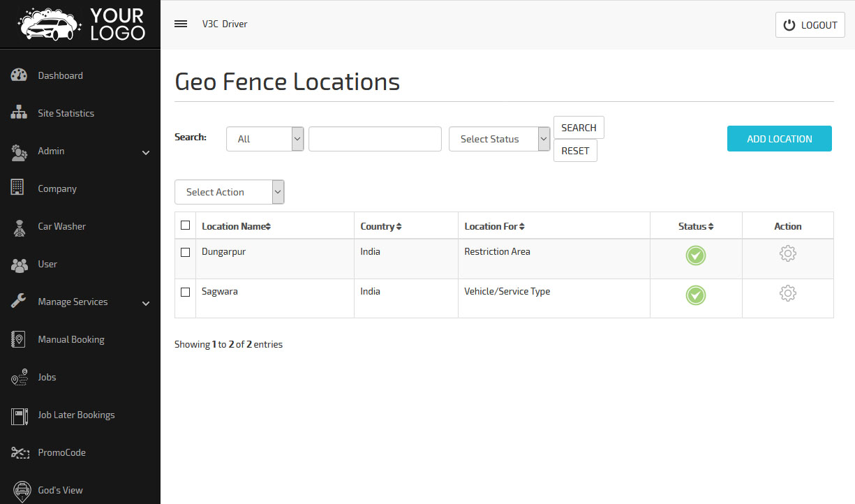Click green status checkmark for Sagwara
Image resolution: width=855 pixels, height=504 pixels.
[x=695, y=295]
